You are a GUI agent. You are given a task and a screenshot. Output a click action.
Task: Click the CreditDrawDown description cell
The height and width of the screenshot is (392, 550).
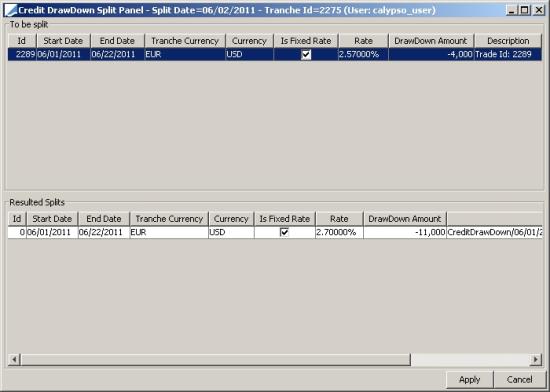click(x=495, y=232)
